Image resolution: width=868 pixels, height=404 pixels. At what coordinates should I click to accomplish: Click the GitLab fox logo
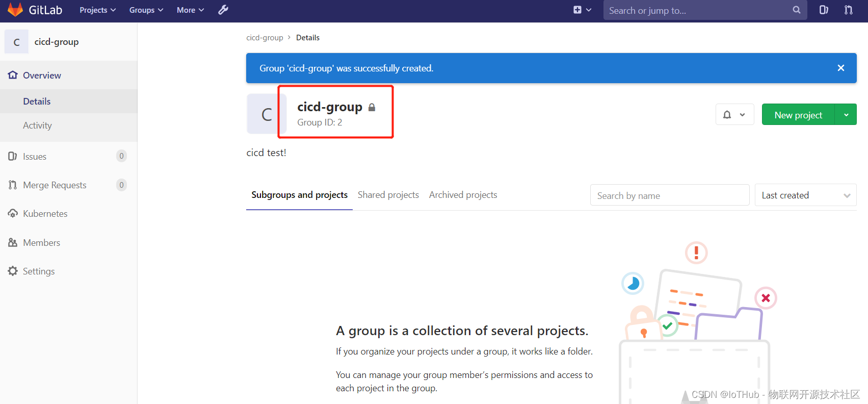coord(15,10)
